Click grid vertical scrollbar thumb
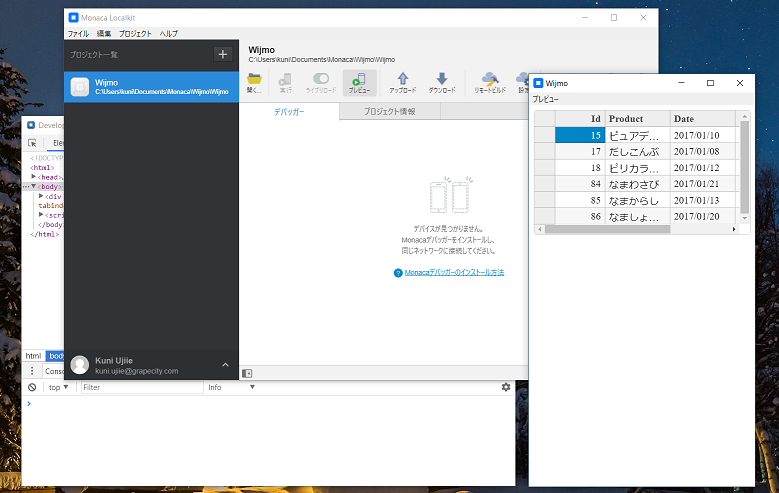 pos(744,166)
